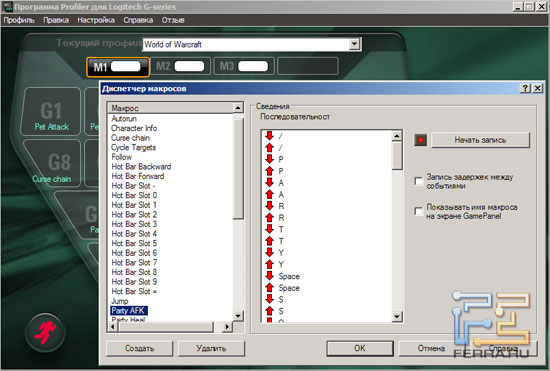
Task: Open the Правка menu
Action: [x=56, y=20]
